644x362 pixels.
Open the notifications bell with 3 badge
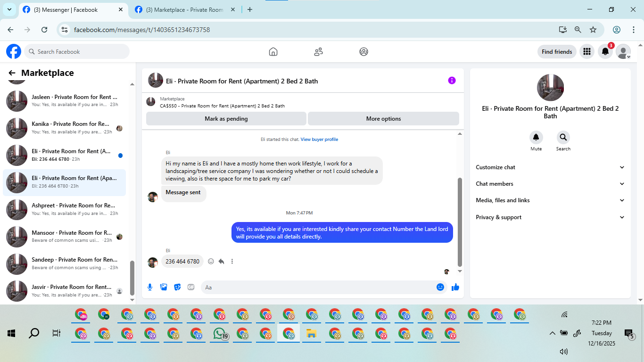pyautogui.click(x=605, y=52)
